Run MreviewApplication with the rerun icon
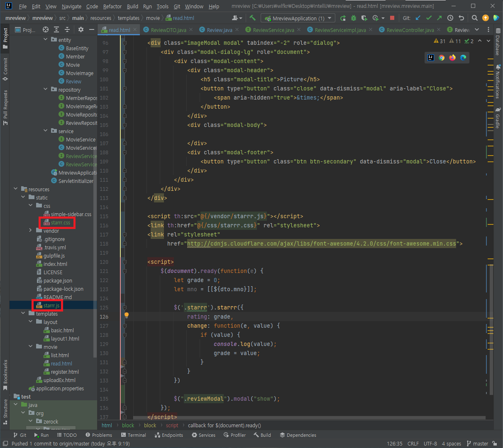This screenshot has width=503, height=448. click(x=343, y=18)
